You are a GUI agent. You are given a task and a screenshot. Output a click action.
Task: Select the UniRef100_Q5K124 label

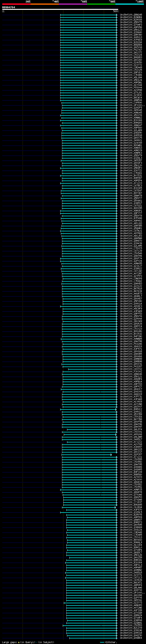coord(131,80)
